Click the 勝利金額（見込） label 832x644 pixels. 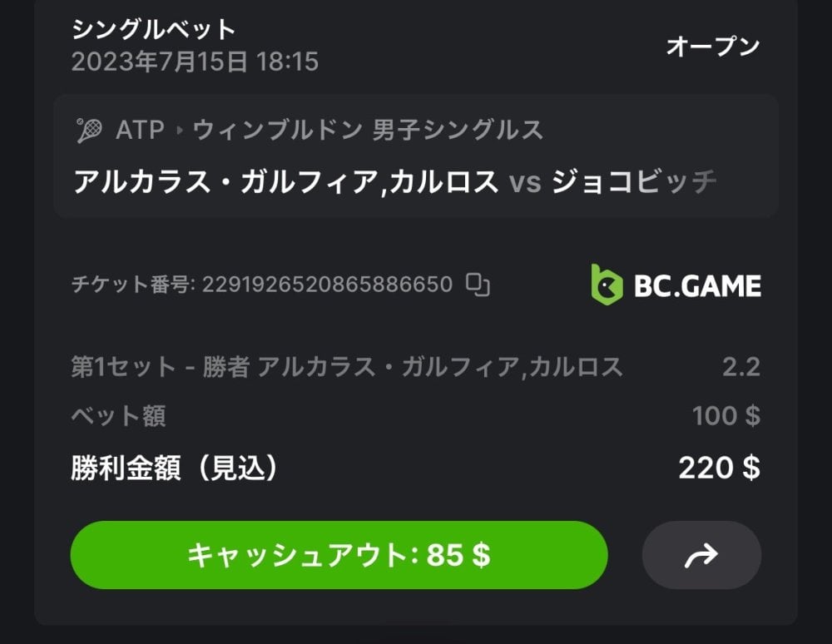pyautogui.click(x=174, y=468)
